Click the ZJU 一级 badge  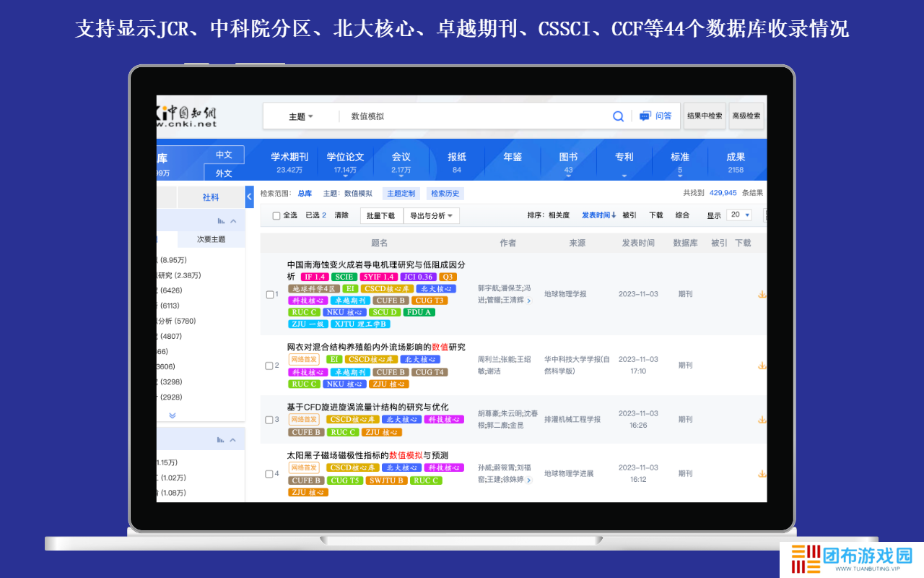click(308, 324)
